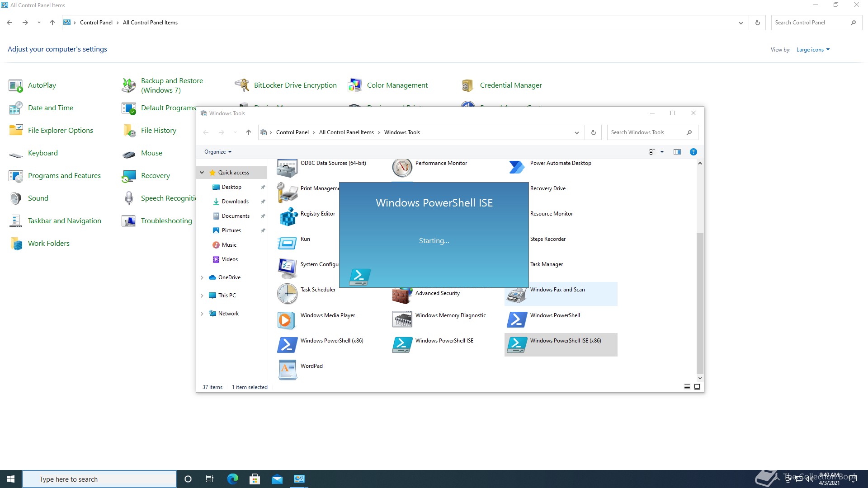Open Organize dropdown menu
868x488 pixels.
tap(218, 152)
